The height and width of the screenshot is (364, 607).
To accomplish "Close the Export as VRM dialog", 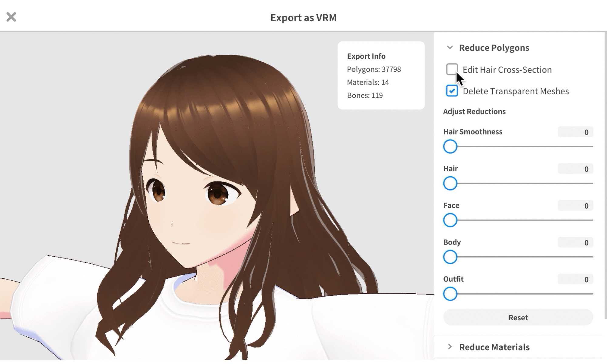I will 11,17.
